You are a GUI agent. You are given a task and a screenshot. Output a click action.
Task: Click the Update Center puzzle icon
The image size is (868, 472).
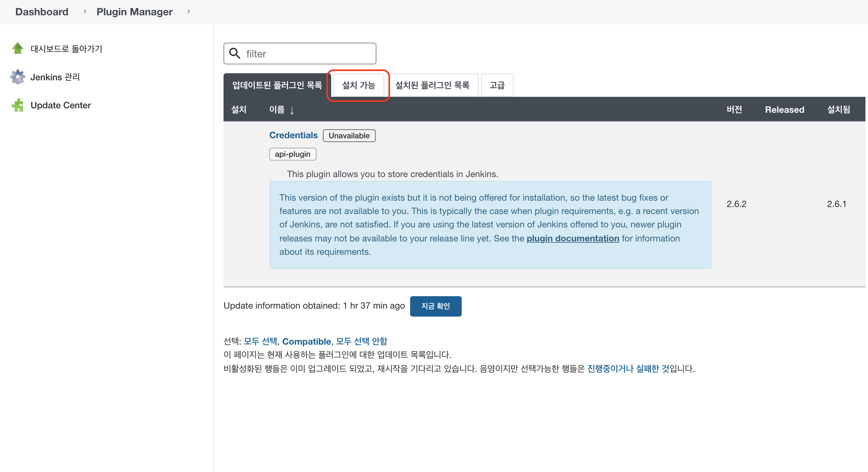(18, 105)
